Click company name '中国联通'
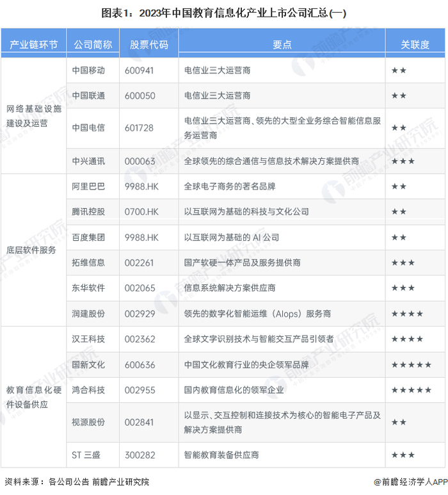 coord(88,95)
